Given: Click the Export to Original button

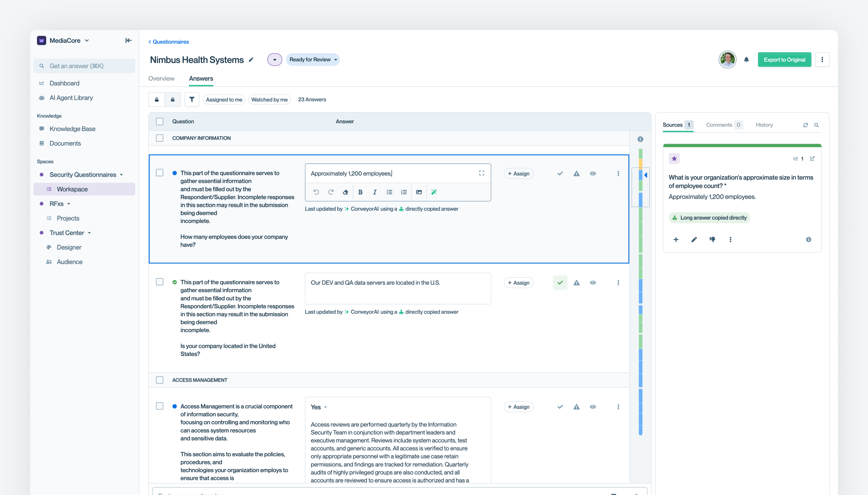Looking at the screenshot, I should click(x=784, y=59).
